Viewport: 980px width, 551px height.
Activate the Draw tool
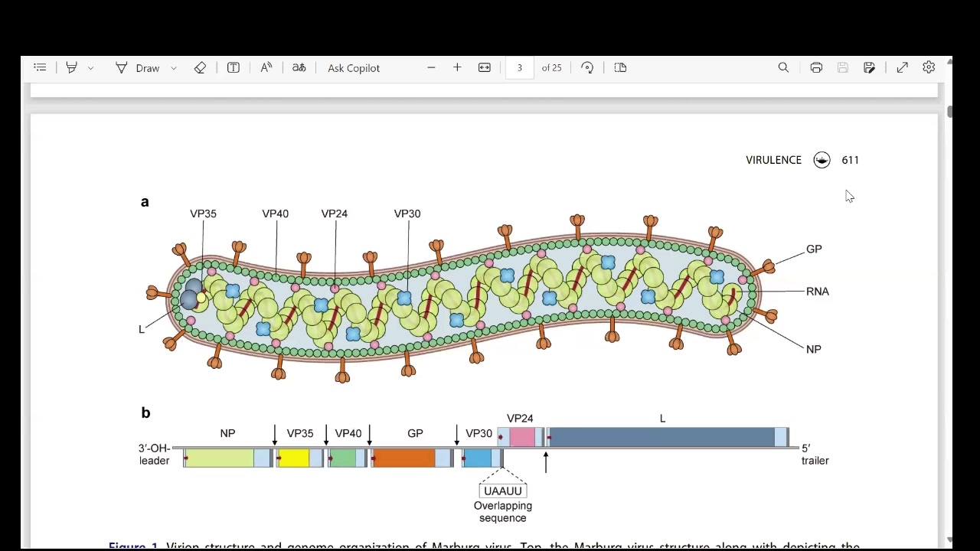tap(138, 68)
